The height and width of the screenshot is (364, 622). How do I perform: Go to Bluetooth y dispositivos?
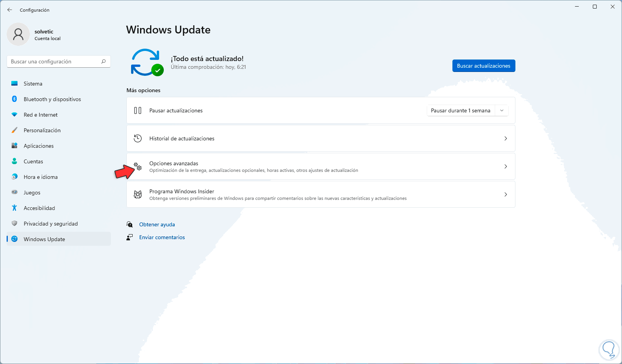59,99
